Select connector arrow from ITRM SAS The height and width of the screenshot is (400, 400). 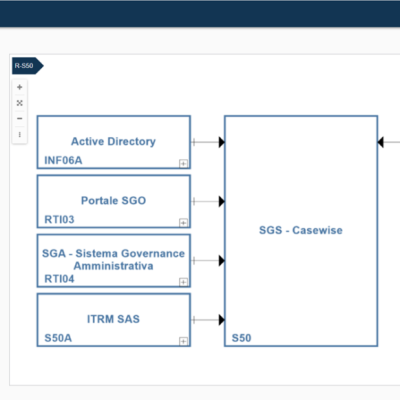(208, 320)
